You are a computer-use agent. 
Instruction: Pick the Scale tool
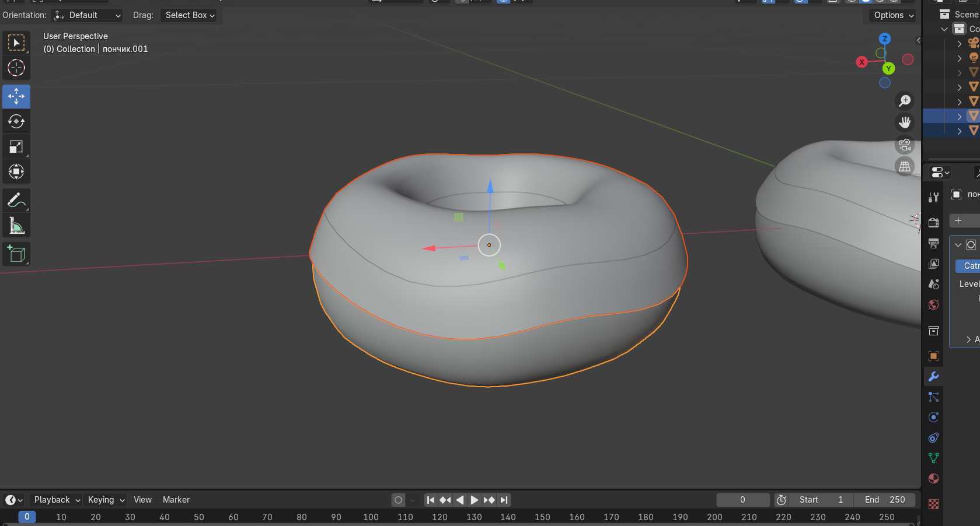tap(16, 146)
